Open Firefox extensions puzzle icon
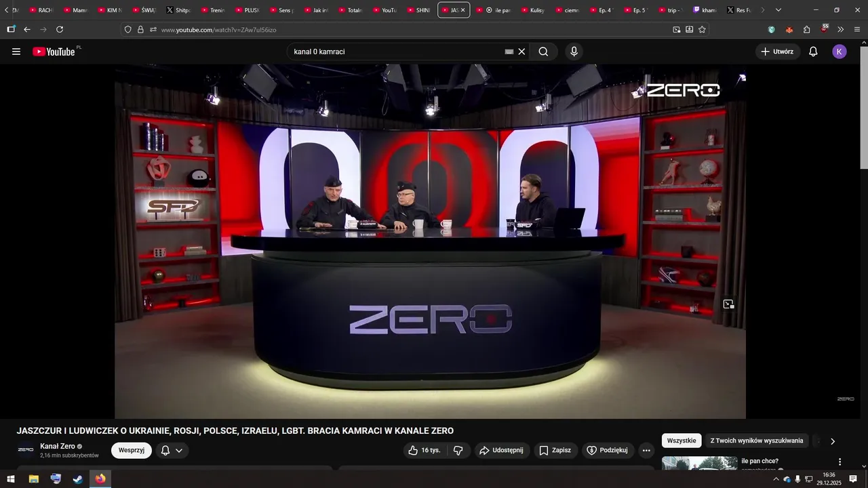868x488 pixels. point(806,29)
